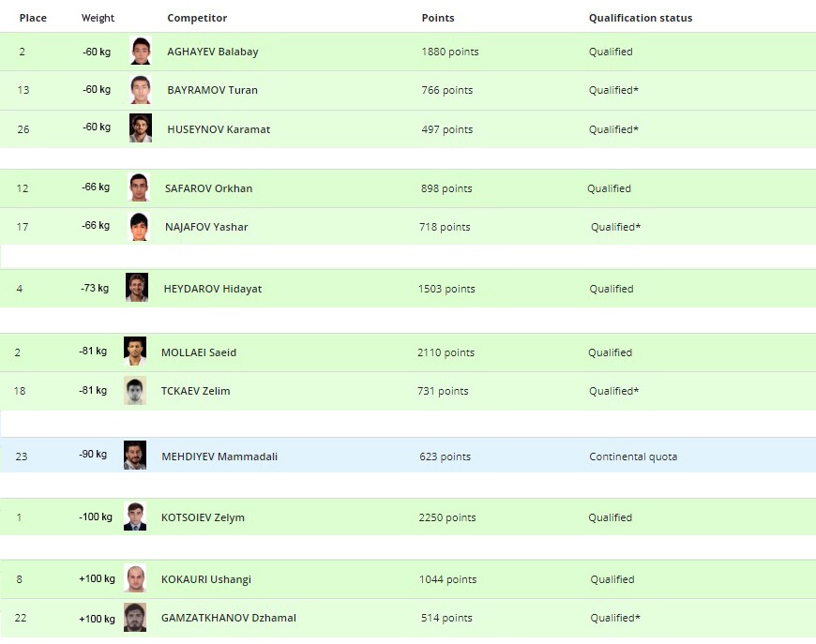816x644 pixels.
Task: Open SAFAROV Orkhan's photo thumbnail
Action: point(139,187)
